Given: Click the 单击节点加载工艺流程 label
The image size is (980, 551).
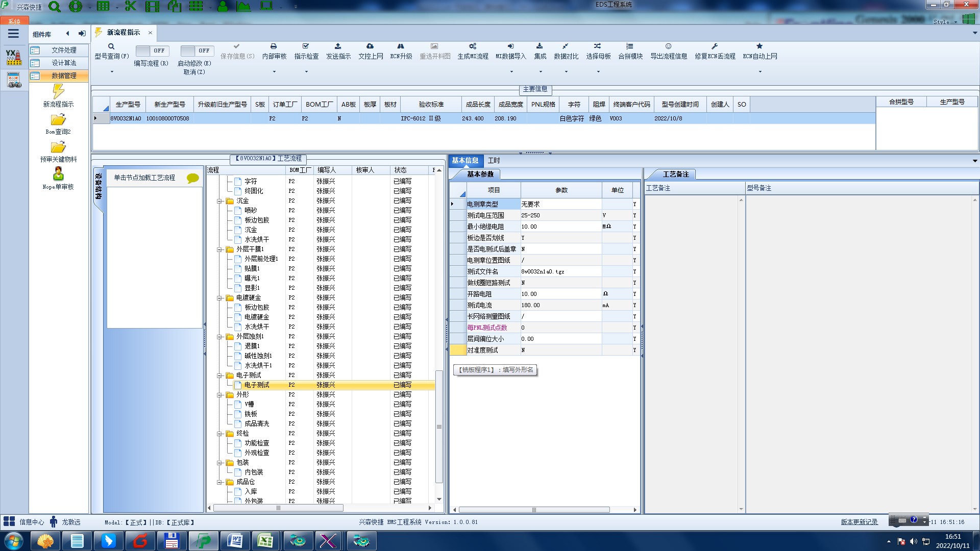Looking at the screenshot, I should pos(144,178).
